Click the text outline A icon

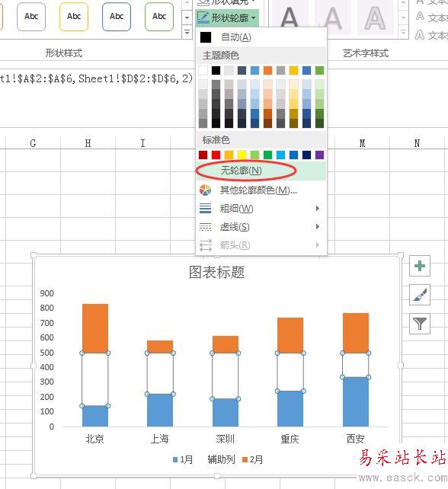tap(420, 16)
